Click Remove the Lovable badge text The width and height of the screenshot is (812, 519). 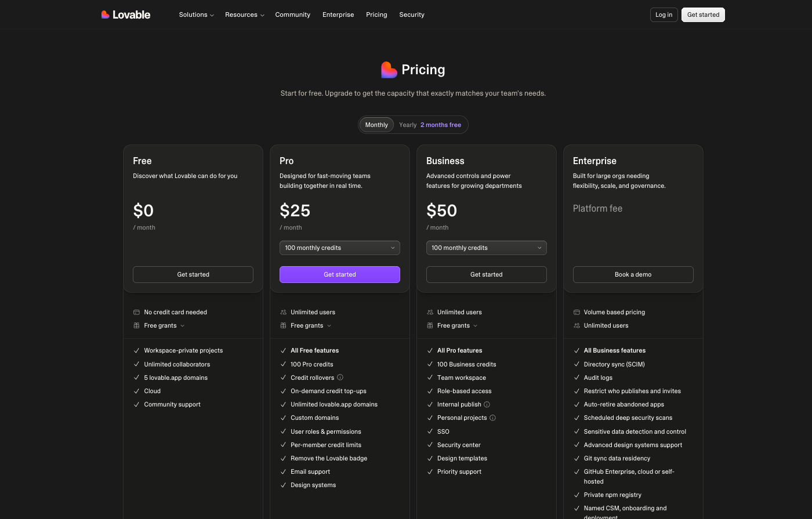[x=329, y=459]
